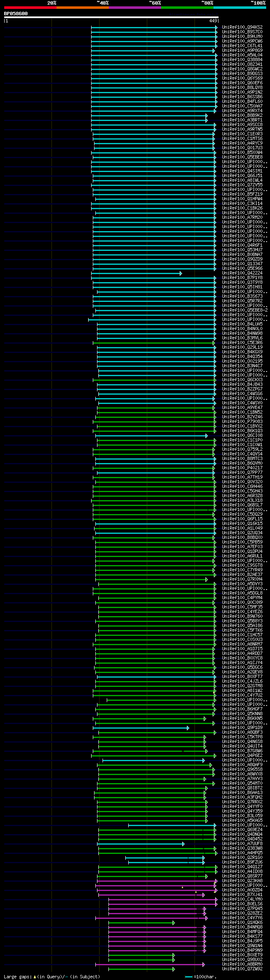Open hit UniRef100_C6TL41
The width and height of the screenshot is (270, 980).
(242, 46)
